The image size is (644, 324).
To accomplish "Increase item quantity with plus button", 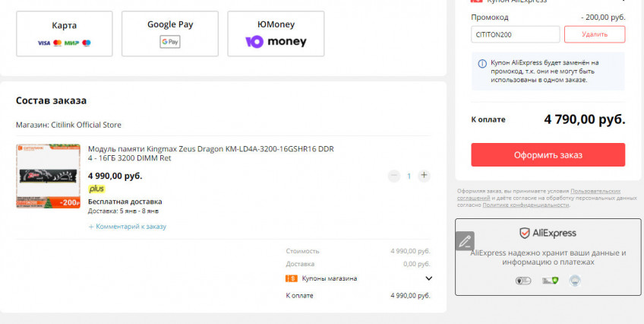I will 424,176.
